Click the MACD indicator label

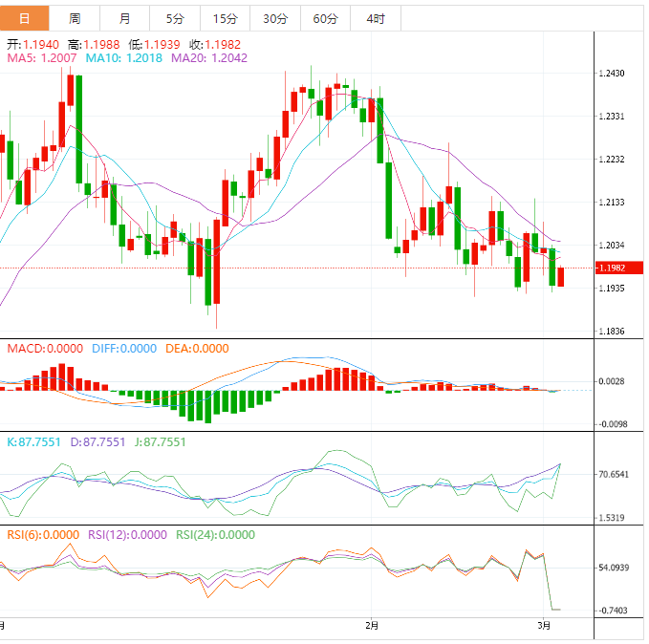click(x=45, y=349)
